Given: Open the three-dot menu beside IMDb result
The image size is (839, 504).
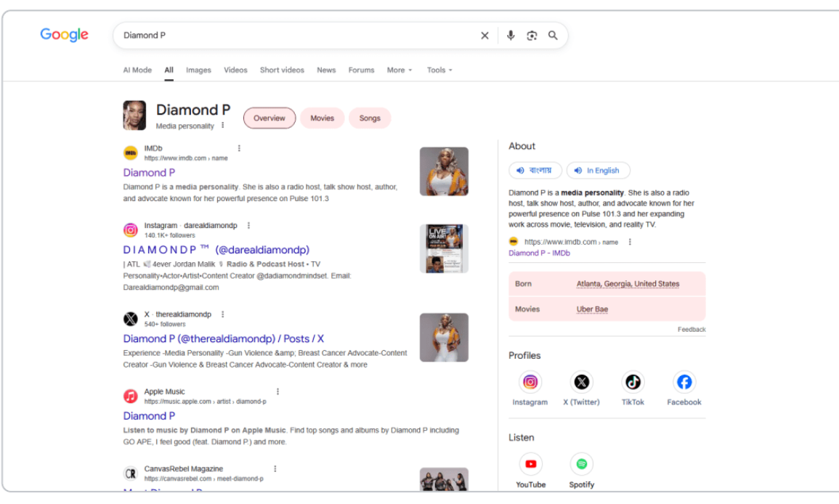Looking at the screenshot, I should tap(239, 148).
